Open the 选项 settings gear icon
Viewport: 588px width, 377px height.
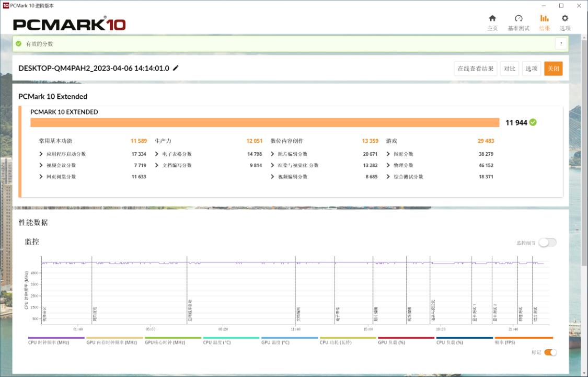click(564, 22)
